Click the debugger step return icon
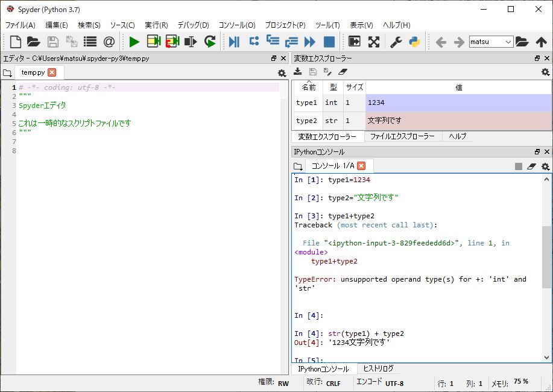 (291, 42)
